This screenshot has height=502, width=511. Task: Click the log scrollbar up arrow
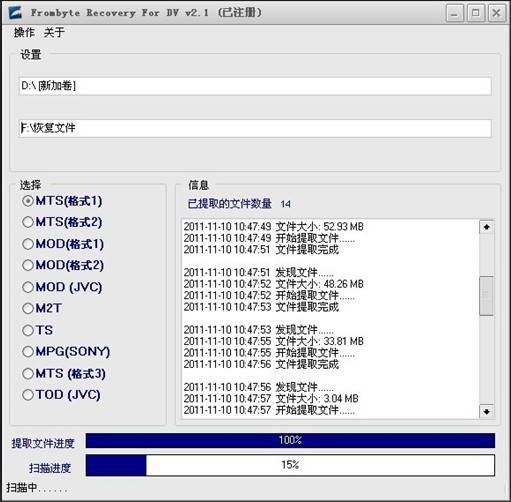487,227
